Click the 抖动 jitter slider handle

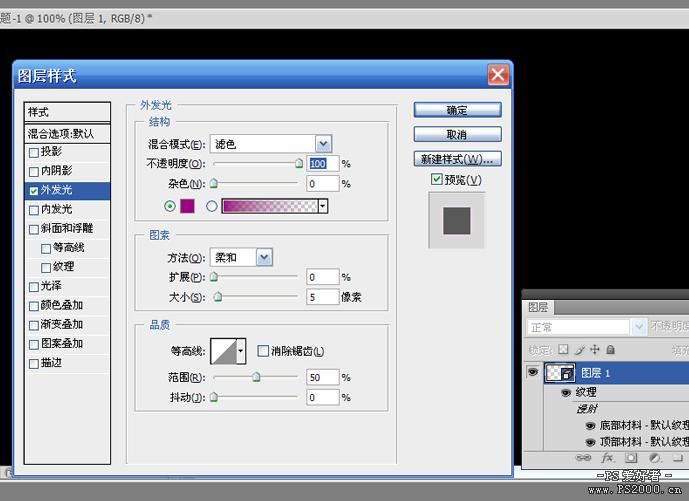click(214, 397)
